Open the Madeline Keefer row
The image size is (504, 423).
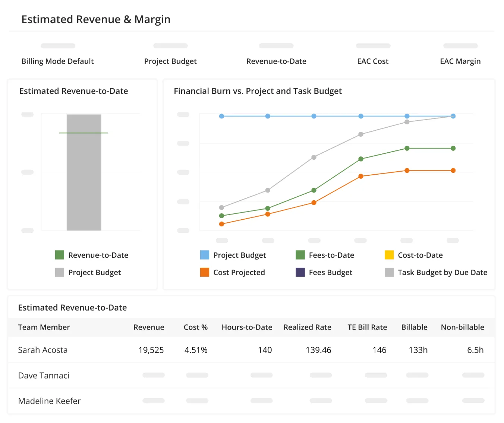(252, 401)
